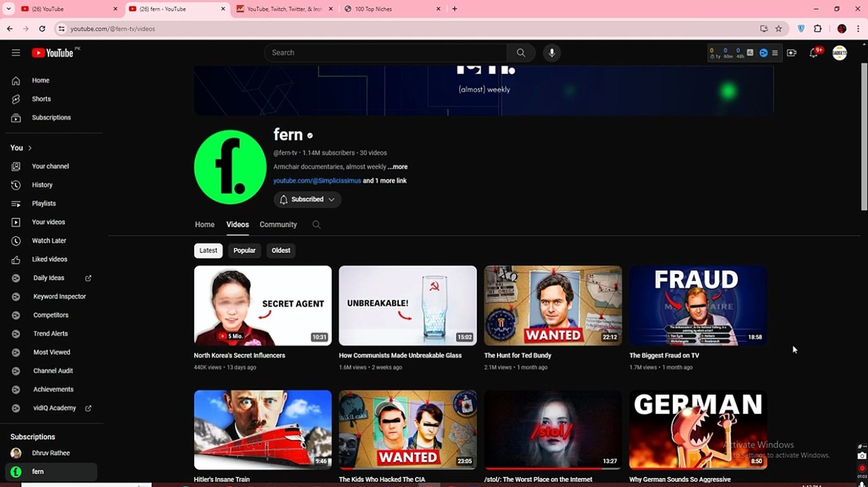Open the notifications bell
868x487 pixels.
(814, 53)
